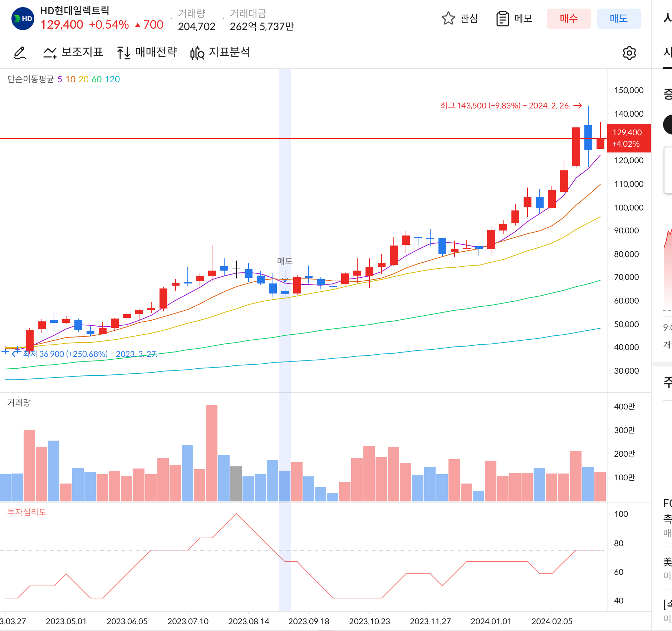Click the 투자심리도 panel title
Viewport: 672px width, 631px height.
(27, 512)
